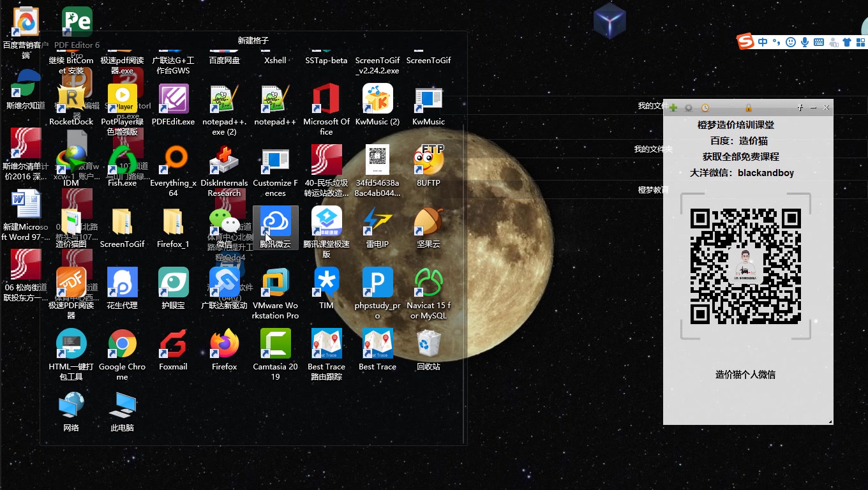Click the Sogou S logo
This screenshot has height=490, width=868.
coord(745,42)
